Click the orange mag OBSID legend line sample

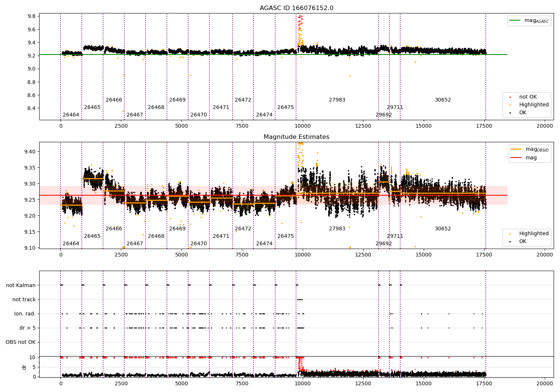point(516,149)
